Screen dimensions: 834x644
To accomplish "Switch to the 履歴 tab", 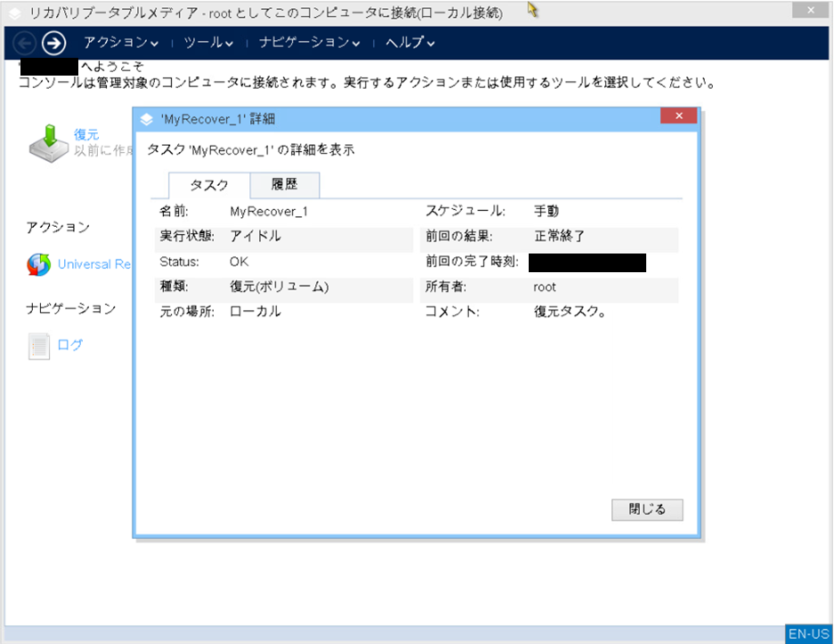I will pos(284,185).
